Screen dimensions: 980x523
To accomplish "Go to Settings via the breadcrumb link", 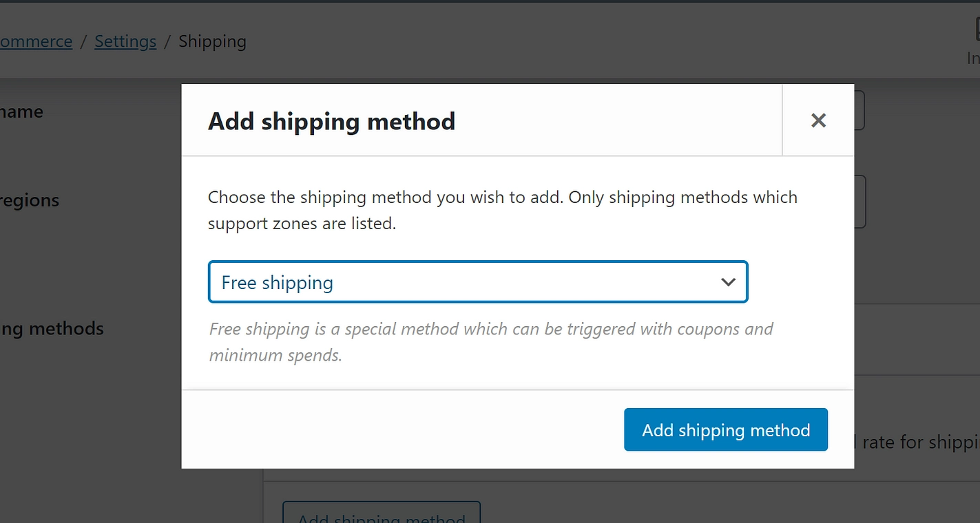I will click(125, 41).
